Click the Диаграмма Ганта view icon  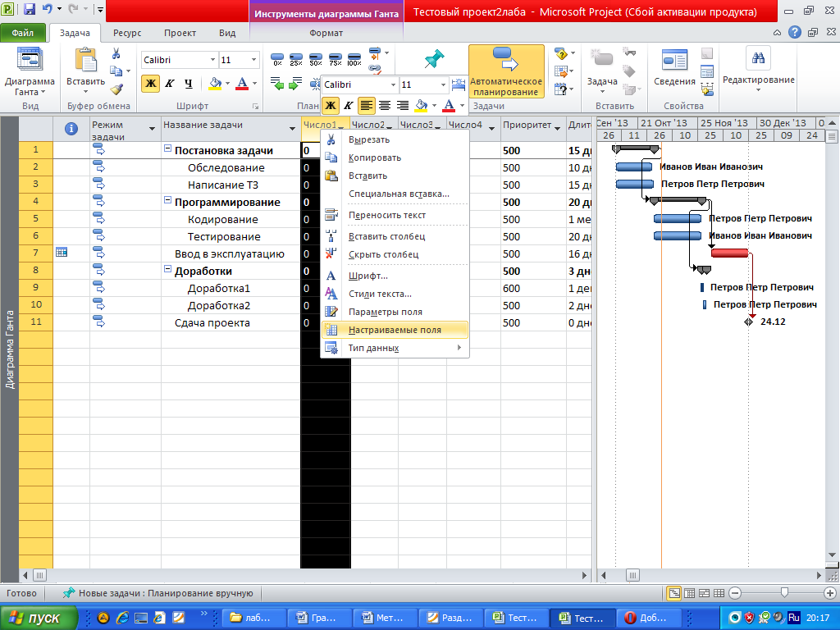[30, 59]
